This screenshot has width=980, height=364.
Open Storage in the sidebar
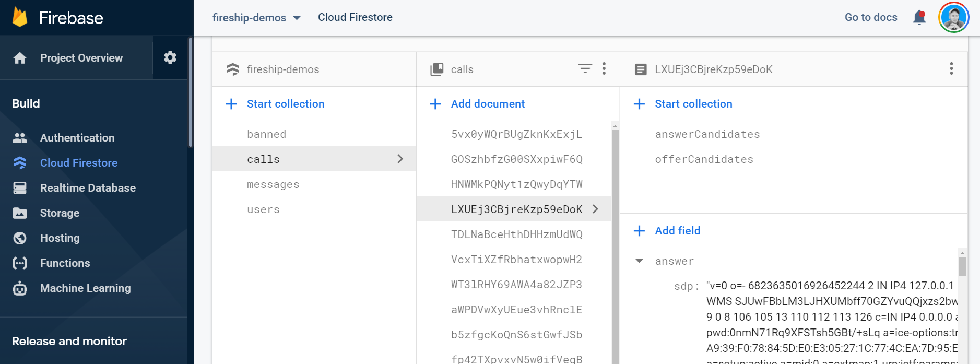click(60, 213)
